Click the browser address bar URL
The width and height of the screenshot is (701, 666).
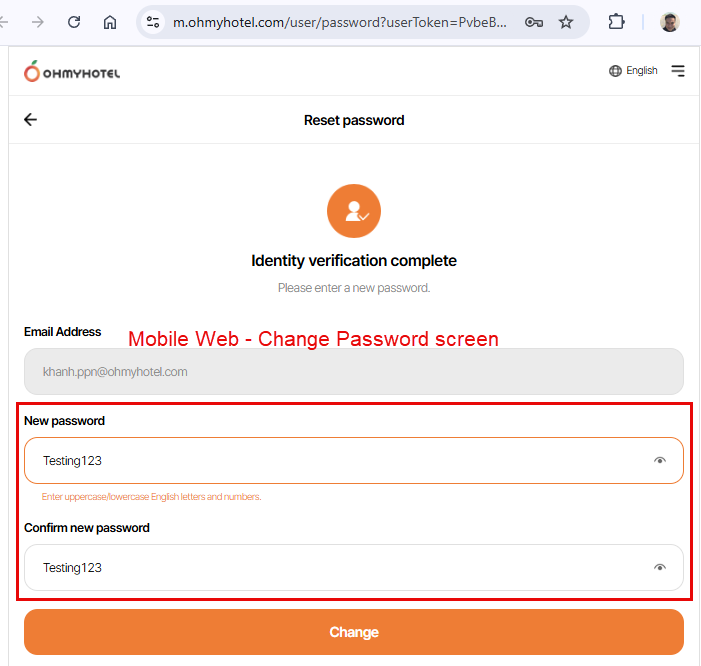[340, 22]
